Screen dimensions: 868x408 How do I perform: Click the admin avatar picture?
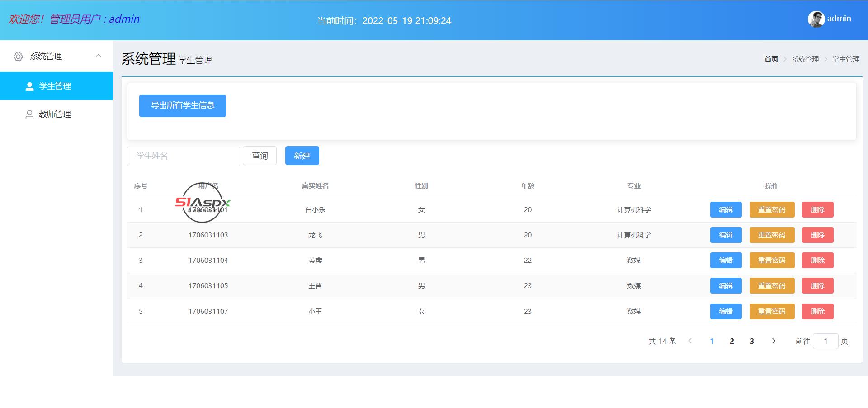tap(816, 19)
